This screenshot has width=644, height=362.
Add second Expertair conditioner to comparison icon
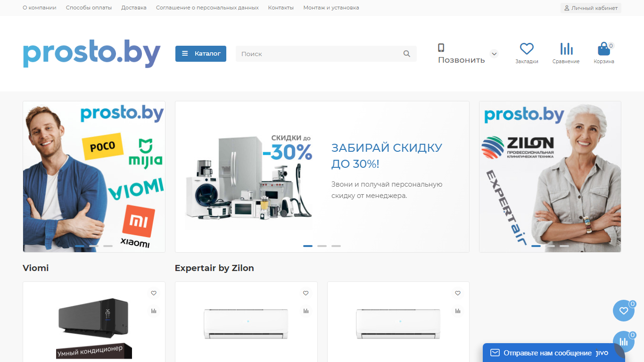[458, 311]
